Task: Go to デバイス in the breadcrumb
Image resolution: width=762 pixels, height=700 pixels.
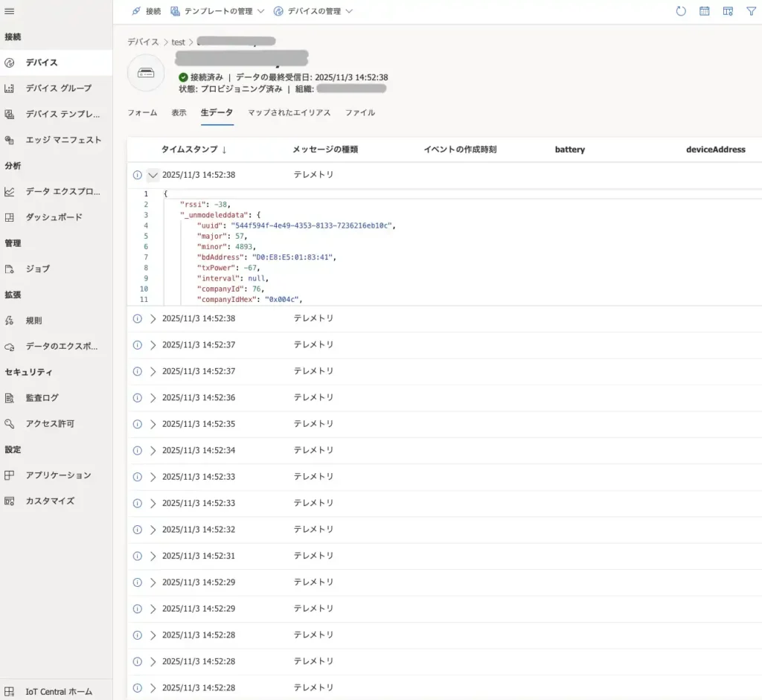Action: 143,42
